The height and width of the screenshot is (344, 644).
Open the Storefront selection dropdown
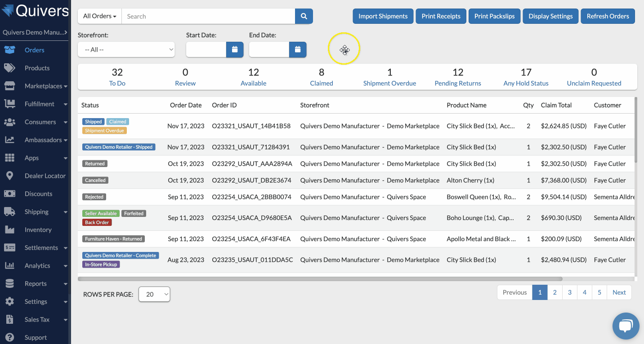[x=126, y=49]
